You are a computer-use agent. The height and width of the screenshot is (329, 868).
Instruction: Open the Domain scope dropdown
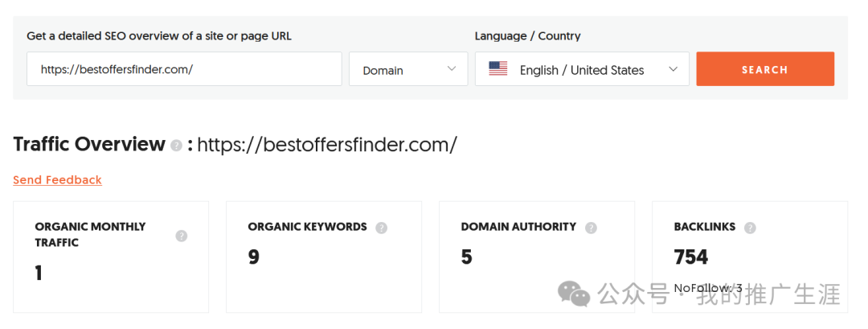point(408,69)
